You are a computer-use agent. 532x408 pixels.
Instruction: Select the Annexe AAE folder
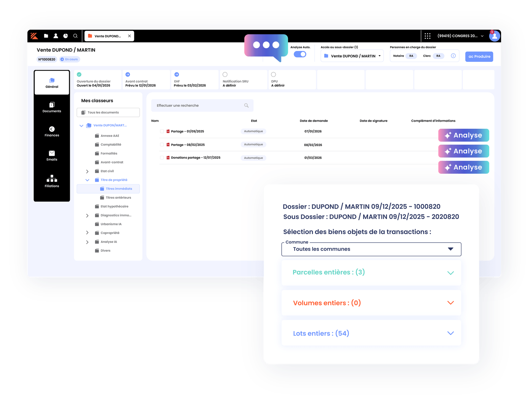click(107, 136)
